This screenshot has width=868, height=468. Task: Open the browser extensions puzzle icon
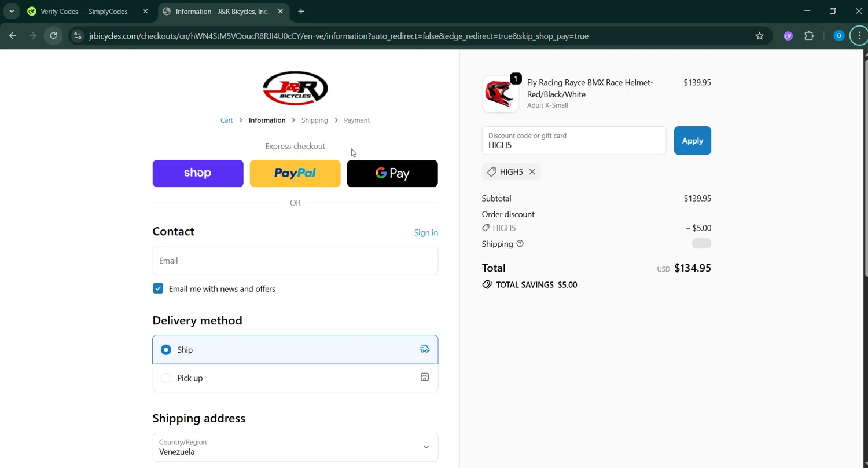809,36
